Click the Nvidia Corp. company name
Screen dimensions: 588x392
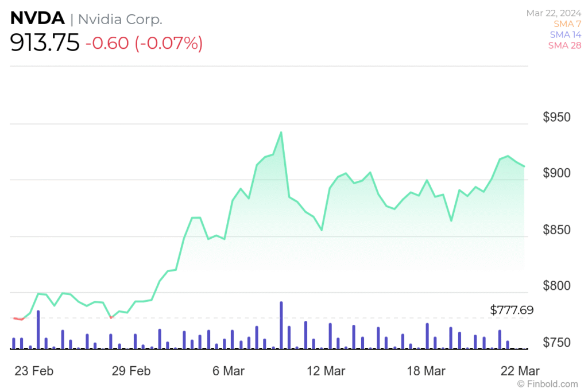[x=120, y=19]
